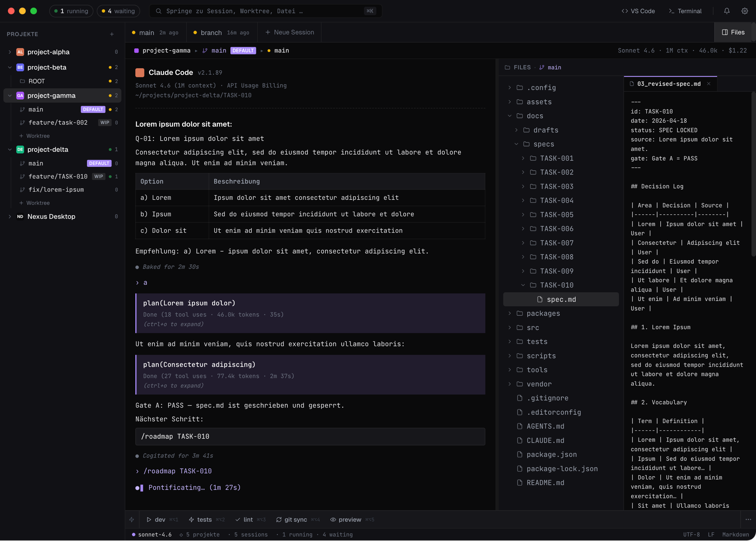Click the project-alpha AL badge icon
The height and width of the screenshot is (541, 756).
point(20,52)
